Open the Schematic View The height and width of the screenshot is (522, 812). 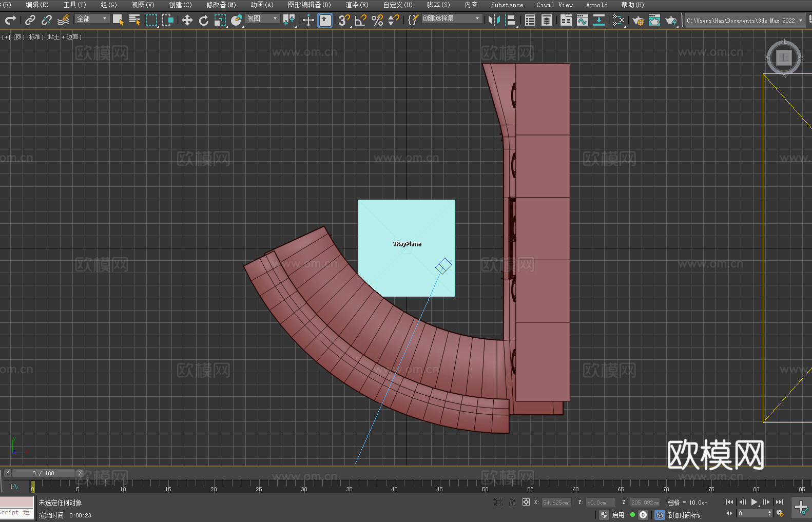coord(618,20)
